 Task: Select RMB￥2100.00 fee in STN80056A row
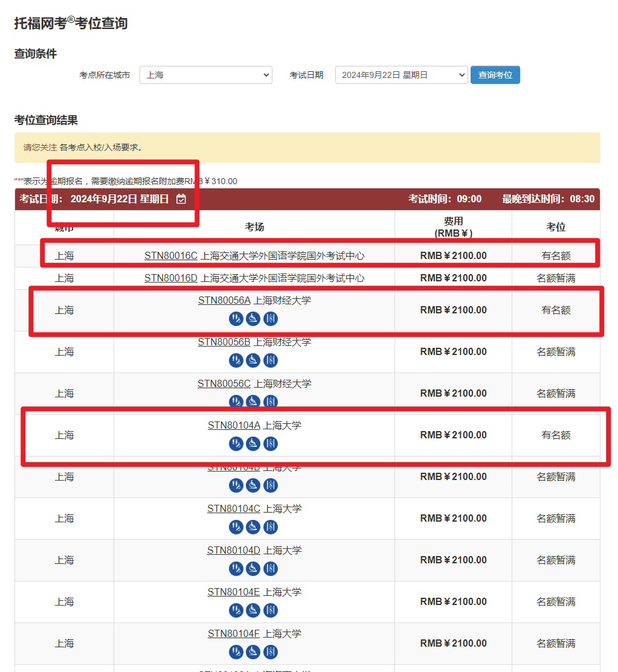click(453, 310)
